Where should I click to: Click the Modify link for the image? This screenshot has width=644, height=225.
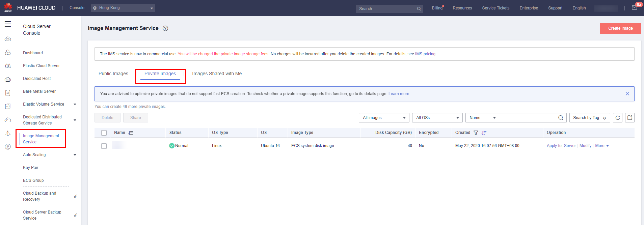(586, 146)
